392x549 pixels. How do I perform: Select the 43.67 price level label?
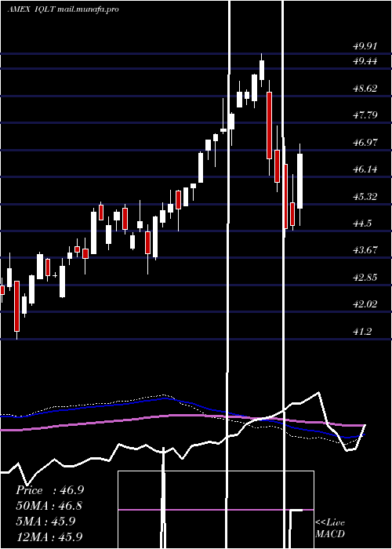tap(365, 250)
